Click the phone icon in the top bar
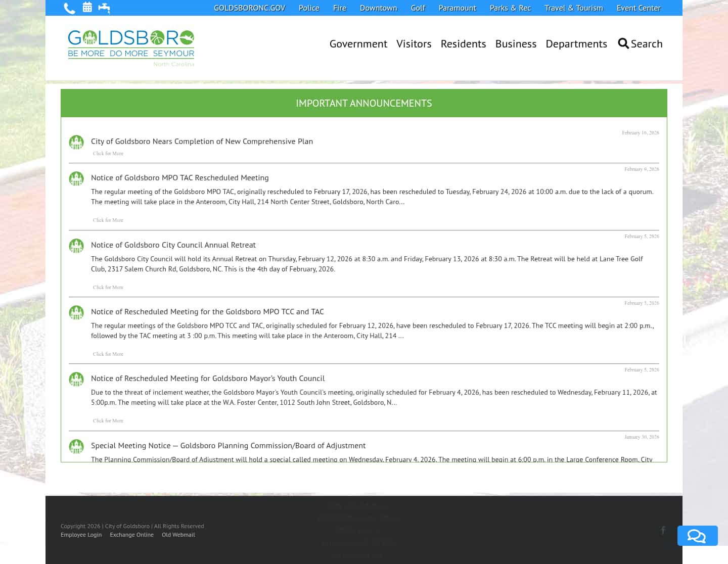The height and width of the screenshot is (564, 728). [69, 8]
